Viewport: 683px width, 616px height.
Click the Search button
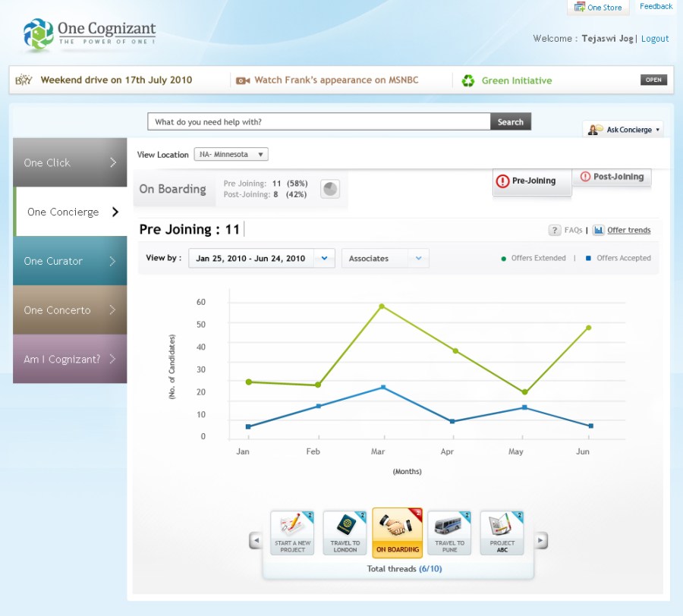[x=511, y=122]
